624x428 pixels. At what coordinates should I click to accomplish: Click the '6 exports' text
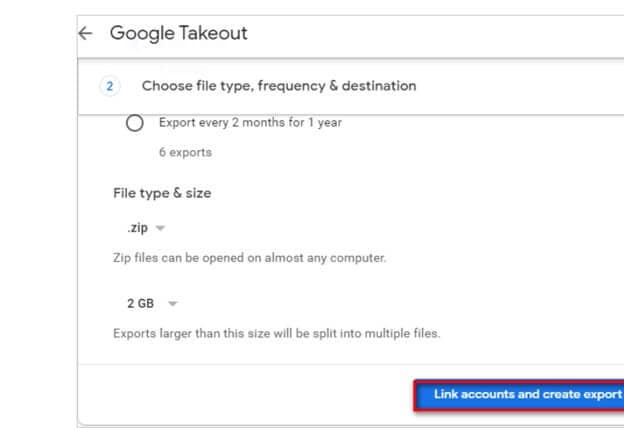185,153
